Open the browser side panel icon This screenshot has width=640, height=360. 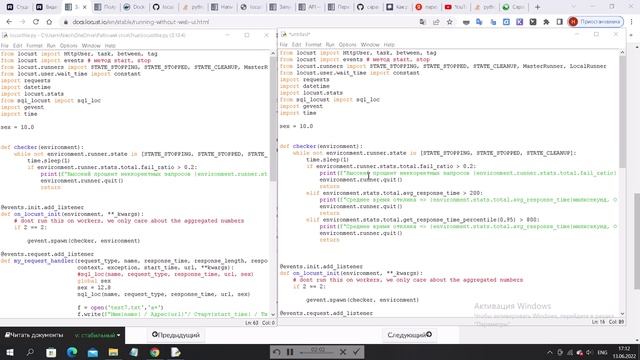[x=560, y=22]
